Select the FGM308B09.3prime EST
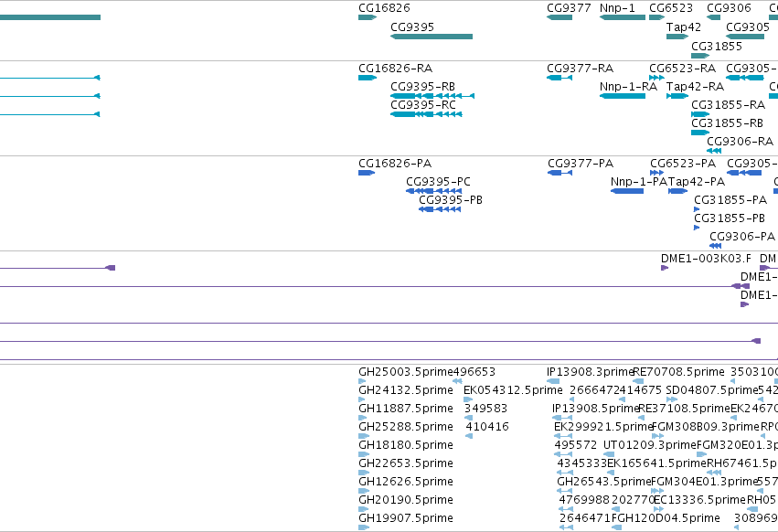 (657, 436)
